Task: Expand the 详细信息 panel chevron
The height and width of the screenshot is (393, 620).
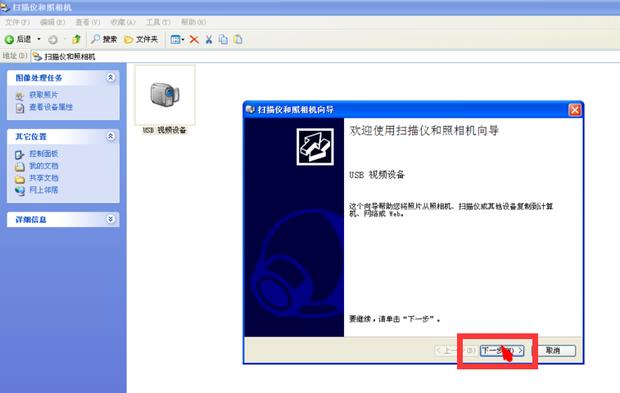Action: [111, 219]
